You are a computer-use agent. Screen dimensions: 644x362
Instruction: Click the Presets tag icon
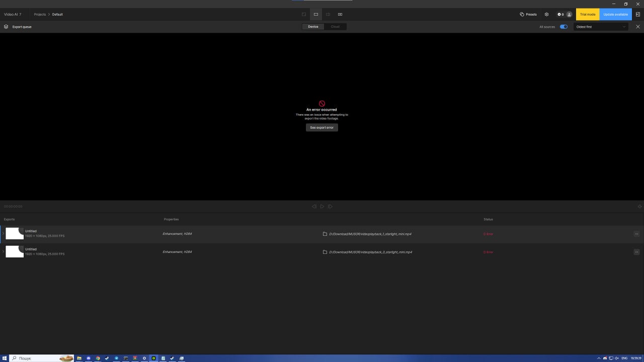522,15
